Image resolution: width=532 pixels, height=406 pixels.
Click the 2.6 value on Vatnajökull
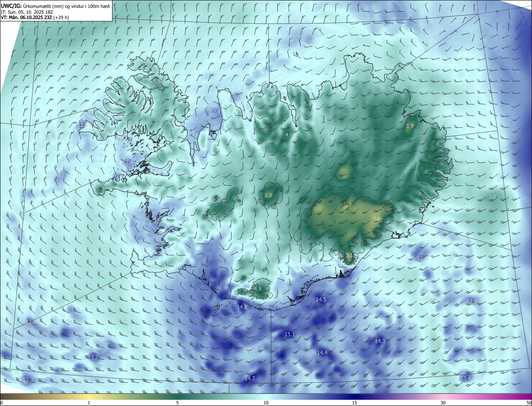[x=377, y=219]
